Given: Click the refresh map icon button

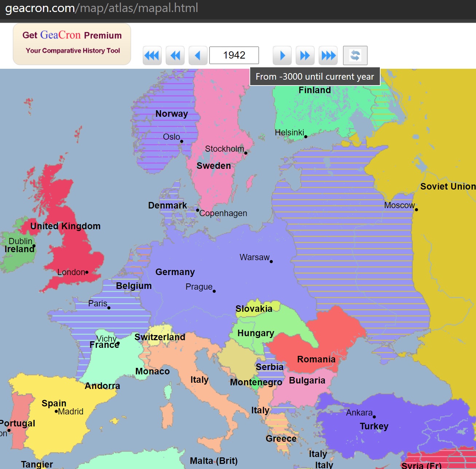Looking at the screenshot, I should click(355, 55).
